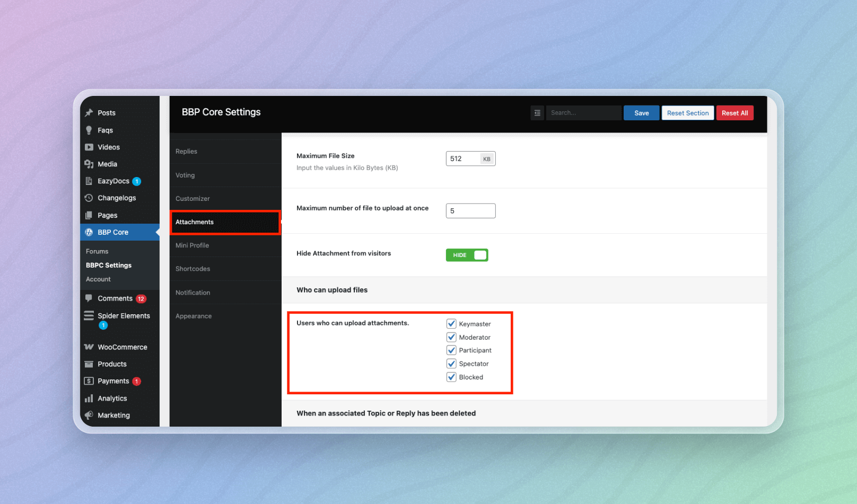Open the Videos sidebar icon

89,147
